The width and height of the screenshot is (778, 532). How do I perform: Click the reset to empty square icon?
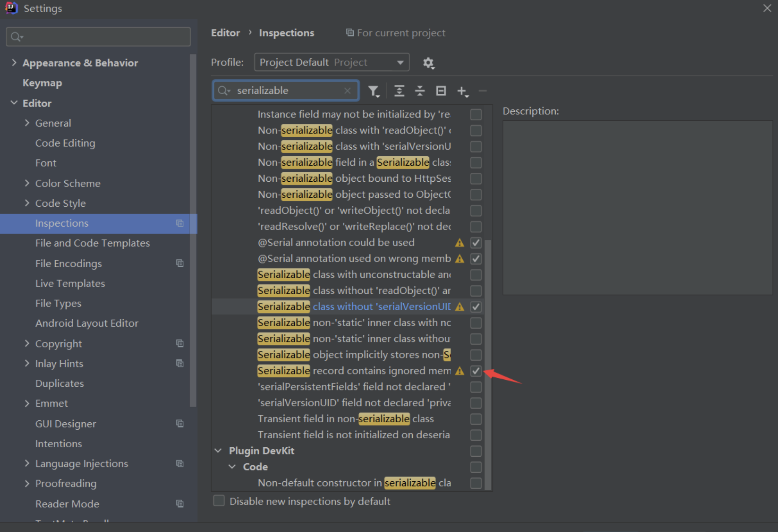(x=441, y=91)
